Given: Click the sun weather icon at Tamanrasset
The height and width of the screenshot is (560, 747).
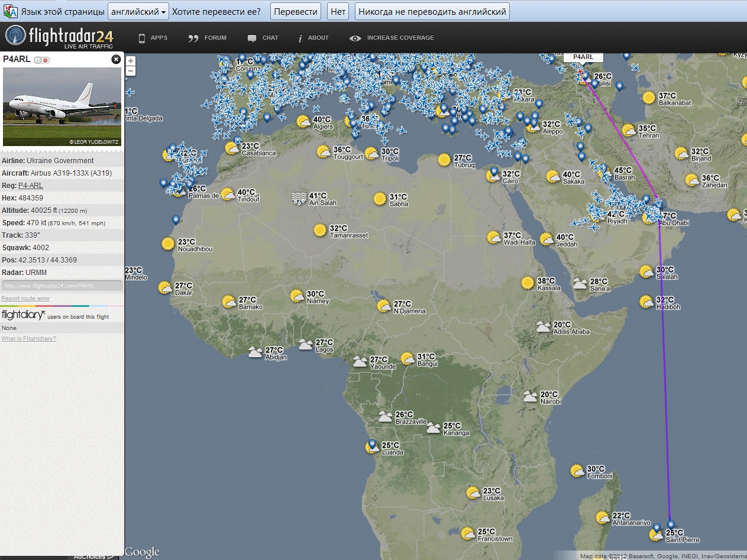Looking at the screenshot, I should tap(320, 230).
